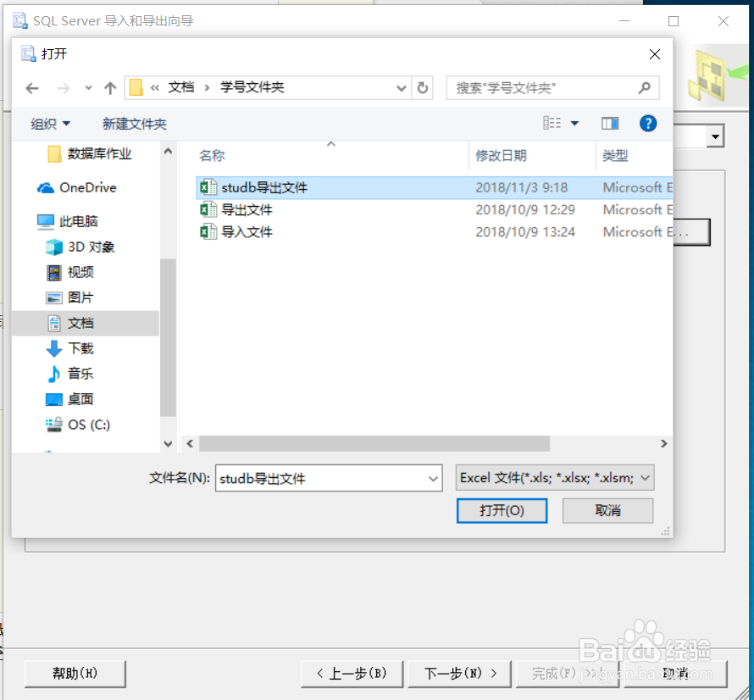Go up one folder level

(110, 88)
